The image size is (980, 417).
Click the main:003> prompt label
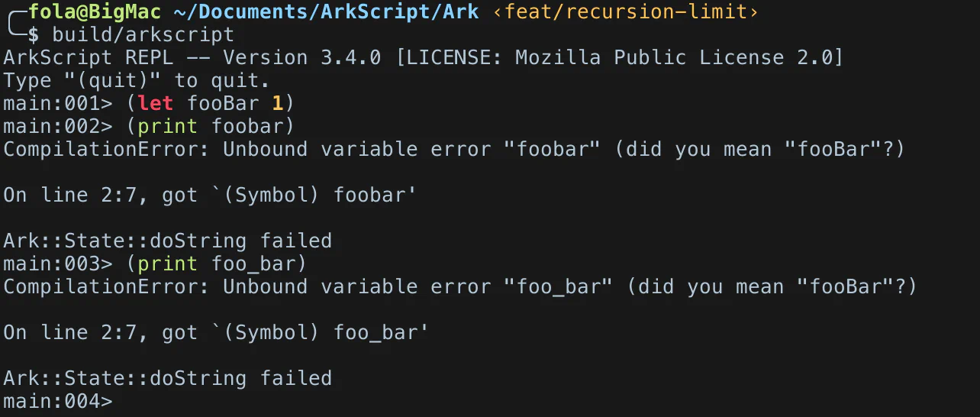[x=58, y=264]
